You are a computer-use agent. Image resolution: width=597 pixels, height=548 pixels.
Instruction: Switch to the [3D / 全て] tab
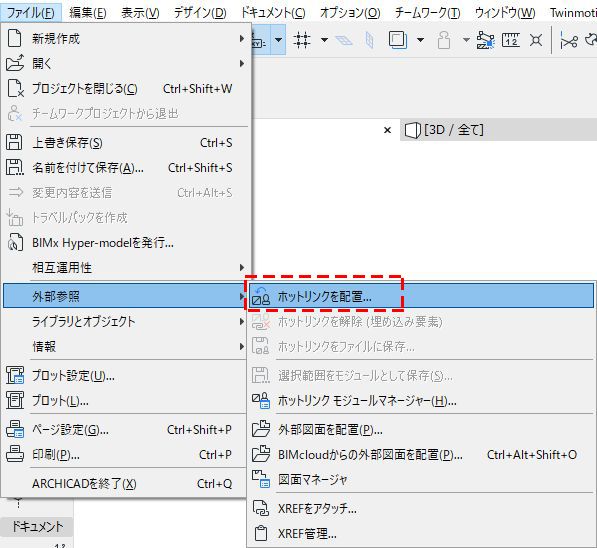(x=498, y=130)
